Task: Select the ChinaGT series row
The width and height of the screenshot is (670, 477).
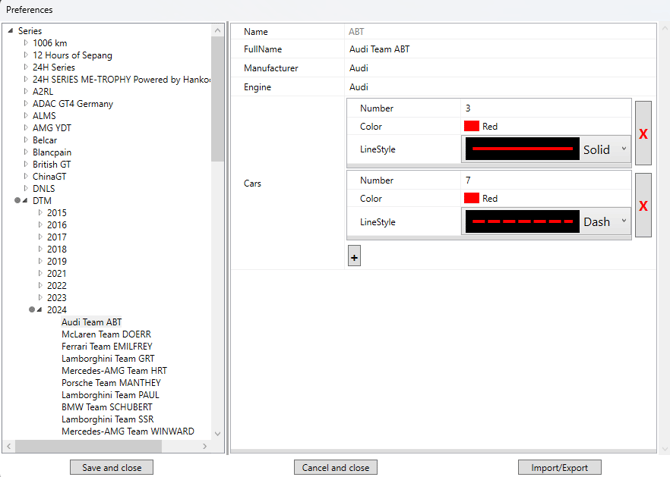Action: pos(49,177)
